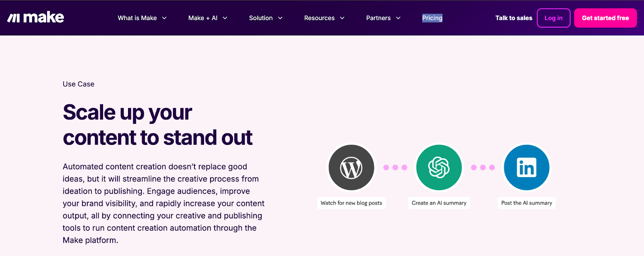Image resolution: width=644 pixels, height=256 pixels.
Task: Open the Partners dropdown arrow
Action: [x=398, y=18]
